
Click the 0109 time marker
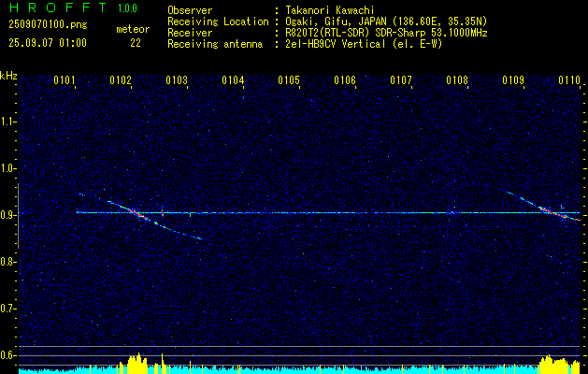click(x=513, y=79)
